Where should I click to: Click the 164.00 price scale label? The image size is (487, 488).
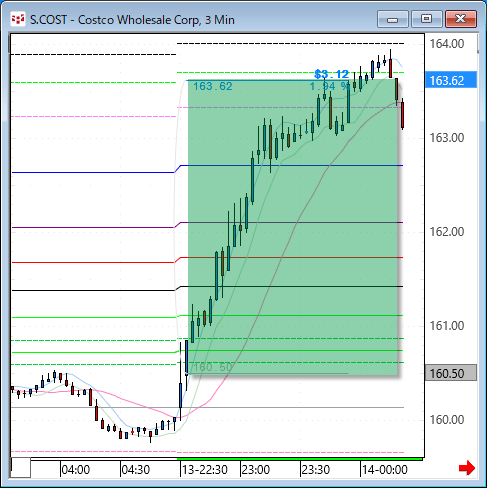(x=447, y=44)
